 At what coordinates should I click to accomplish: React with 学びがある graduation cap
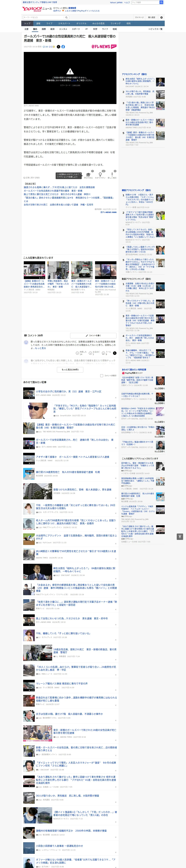pyautogui.click(x=89, y=175)
